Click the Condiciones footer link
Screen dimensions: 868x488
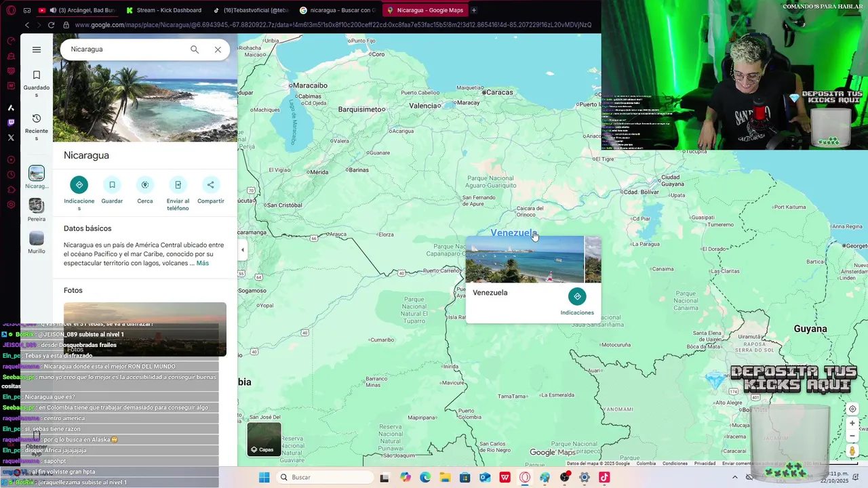[x=675, y=464]
